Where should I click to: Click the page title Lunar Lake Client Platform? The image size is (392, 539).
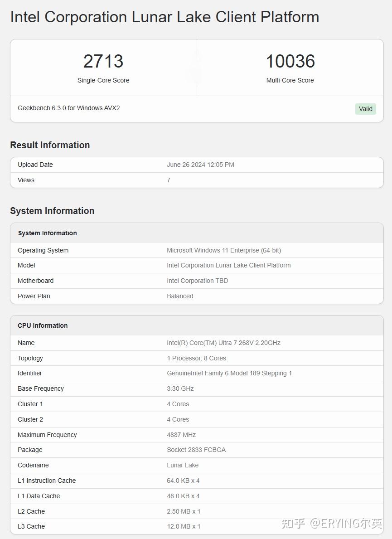pos(165,17)
